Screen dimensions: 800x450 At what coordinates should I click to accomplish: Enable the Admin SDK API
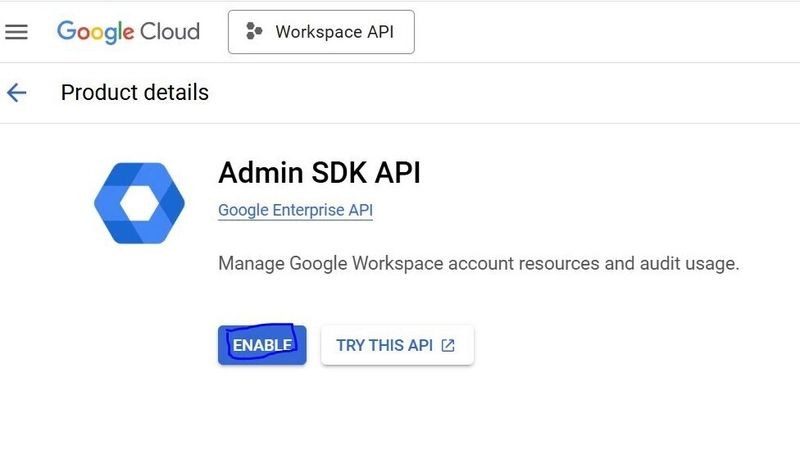pyautogui.click(x=262, y=345)
